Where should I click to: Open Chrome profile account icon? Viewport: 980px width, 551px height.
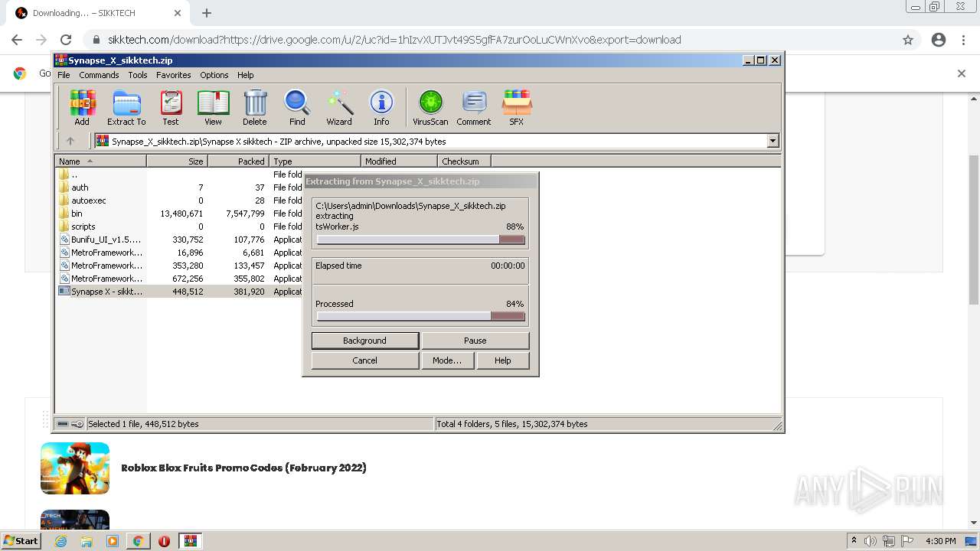click(938, 40)
